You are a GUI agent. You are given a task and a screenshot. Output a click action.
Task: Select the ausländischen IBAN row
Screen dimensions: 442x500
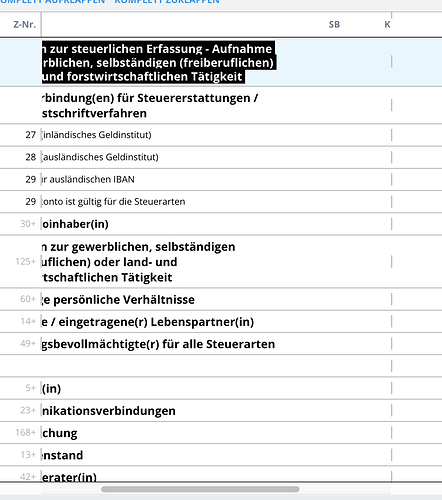[x=221, y=179]
